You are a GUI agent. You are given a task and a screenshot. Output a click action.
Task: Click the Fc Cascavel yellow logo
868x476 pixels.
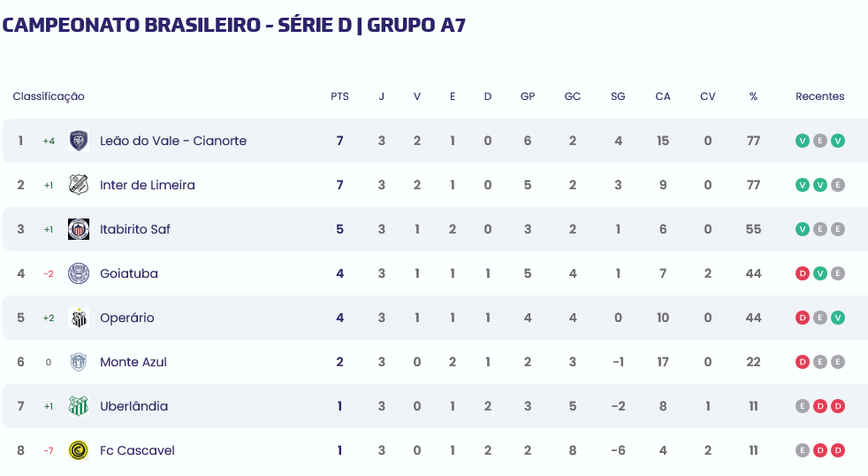(79, 450)
